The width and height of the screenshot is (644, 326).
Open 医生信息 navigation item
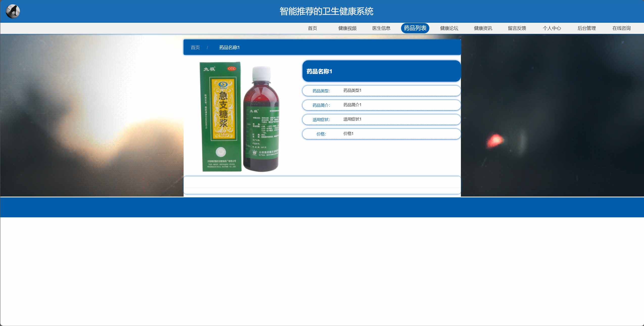coord(381,28)
